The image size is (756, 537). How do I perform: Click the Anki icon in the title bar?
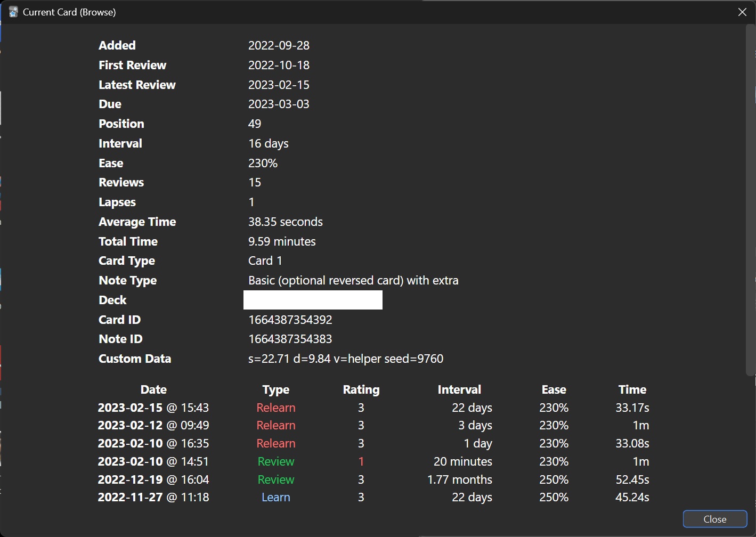(12, 12)
